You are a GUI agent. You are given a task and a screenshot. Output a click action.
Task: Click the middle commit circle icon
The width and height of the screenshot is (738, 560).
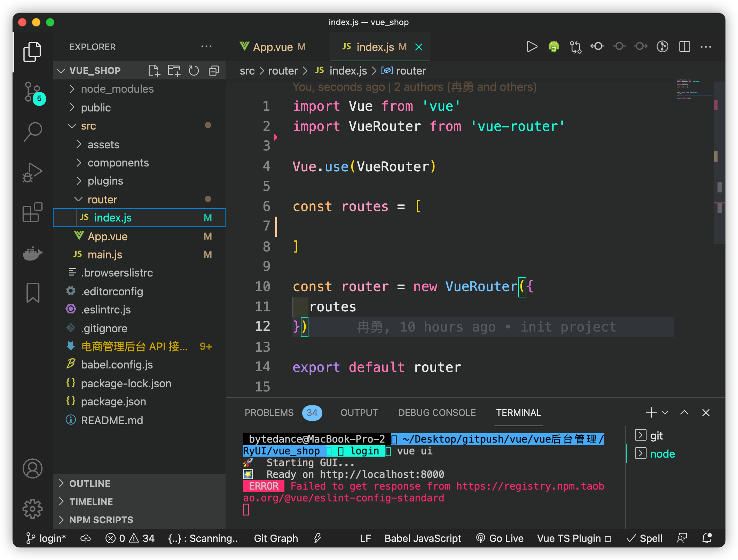click(619, 46)
